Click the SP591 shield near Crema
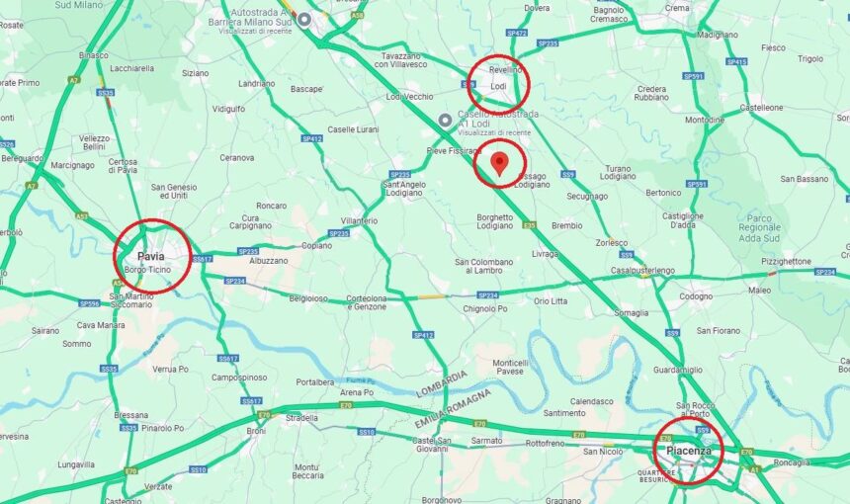The height and width of the screenshot is (504, 850). (693, 76)
